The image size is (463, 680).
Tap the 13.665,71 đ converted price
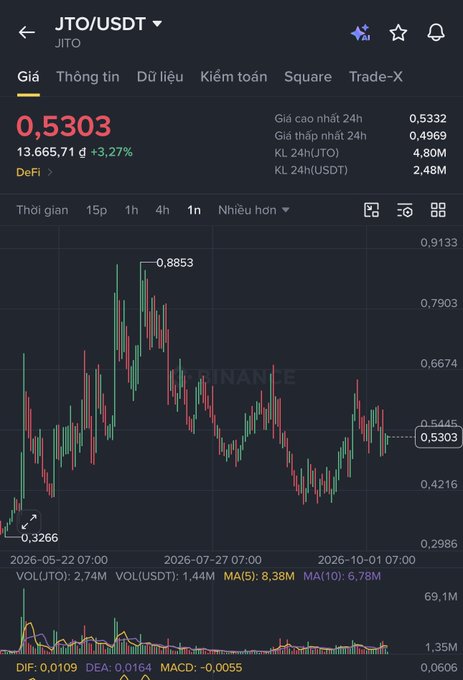point(51,152)
